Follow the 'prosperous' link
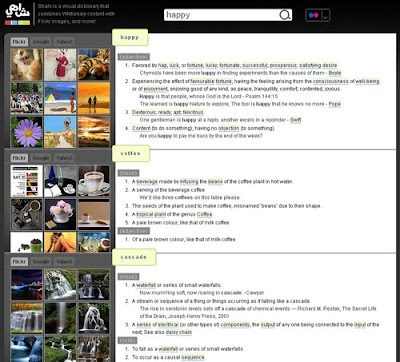Screen dimensions: 400x362 coord(283,65)
